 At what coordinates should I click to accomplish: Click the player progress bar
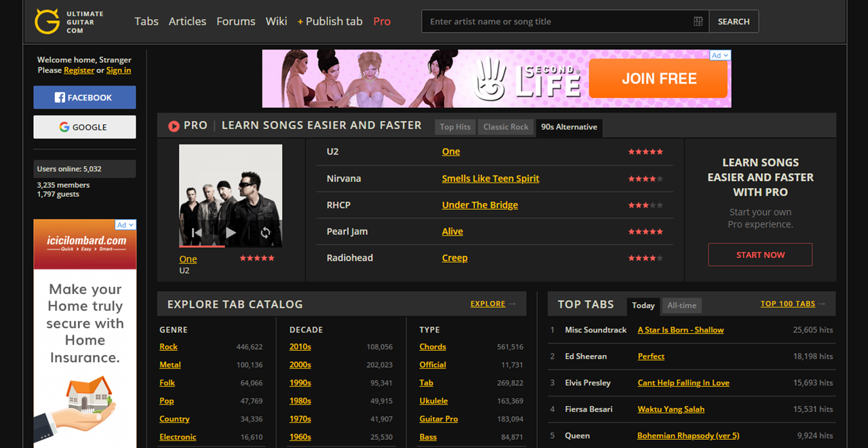(231, 246)
